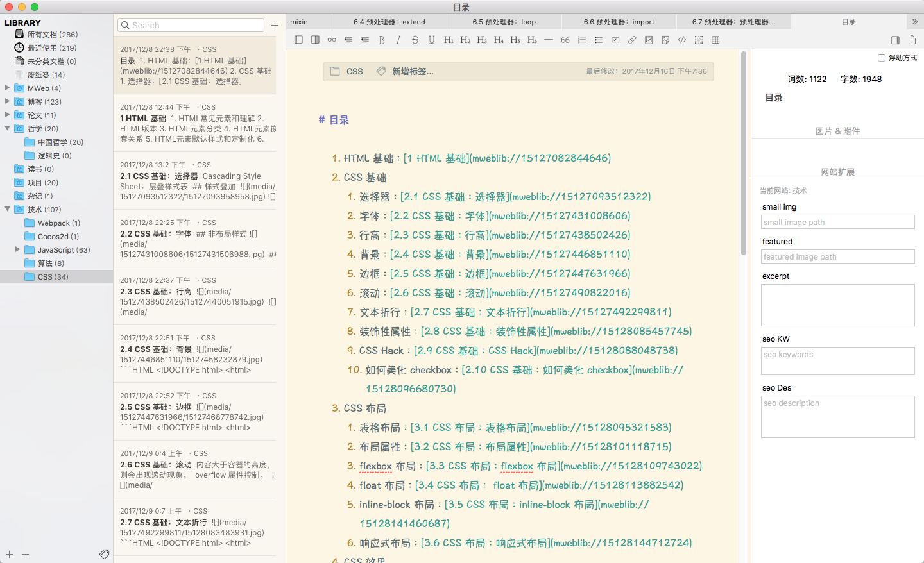Open document 2.1 CSS 基础: 选择器

click(195, 181)
